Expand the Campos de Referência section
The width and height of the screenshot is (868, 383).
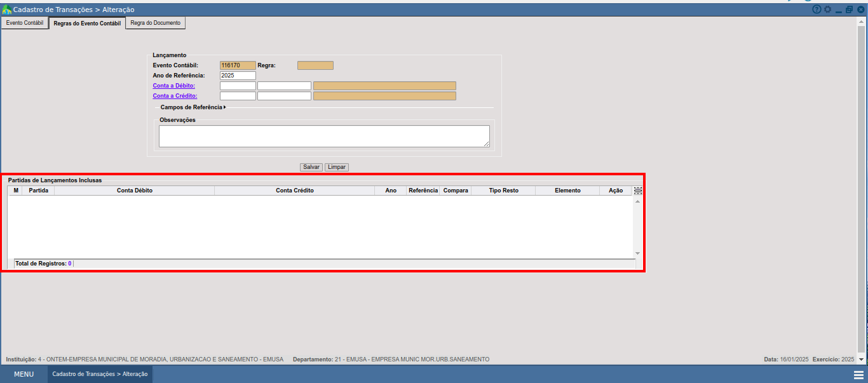coord(193,107)
